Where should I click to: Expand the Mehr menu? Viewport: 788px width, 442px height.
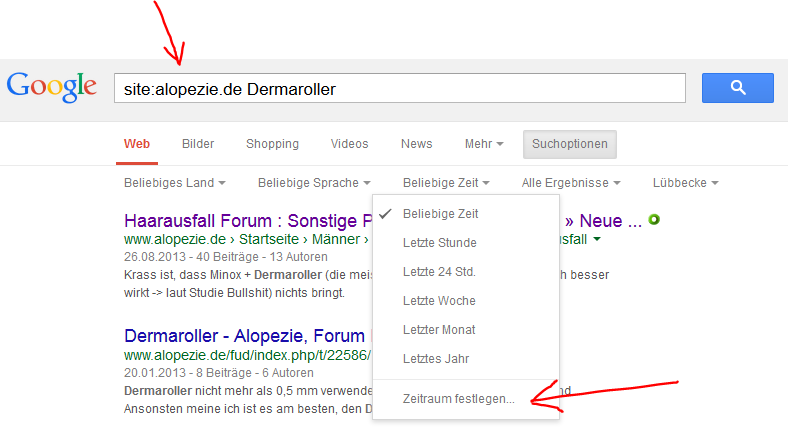(x=483, y=144)
